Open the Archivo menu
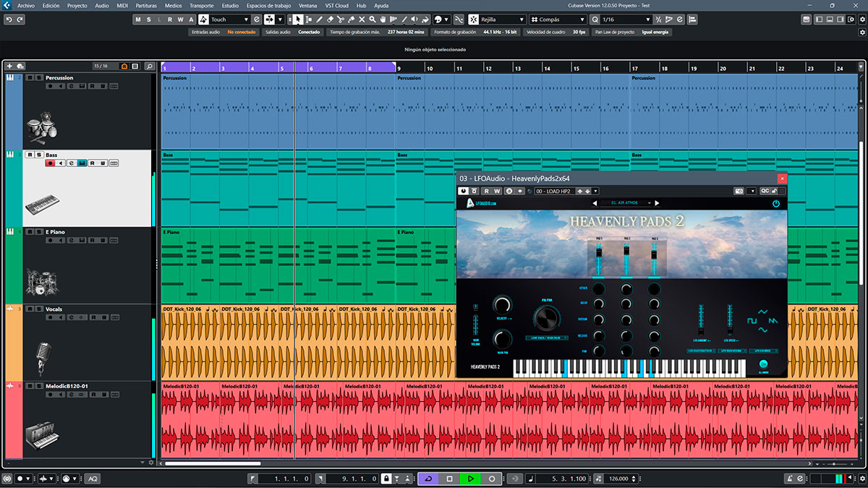This screenshot has height=488, width=868. pos(25,5)
